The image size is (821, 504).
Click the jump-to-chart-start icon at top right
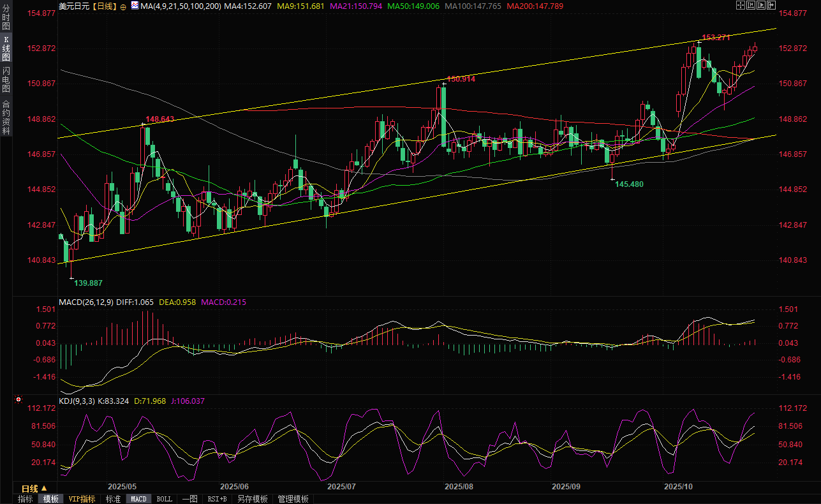[x=751, y=6]
